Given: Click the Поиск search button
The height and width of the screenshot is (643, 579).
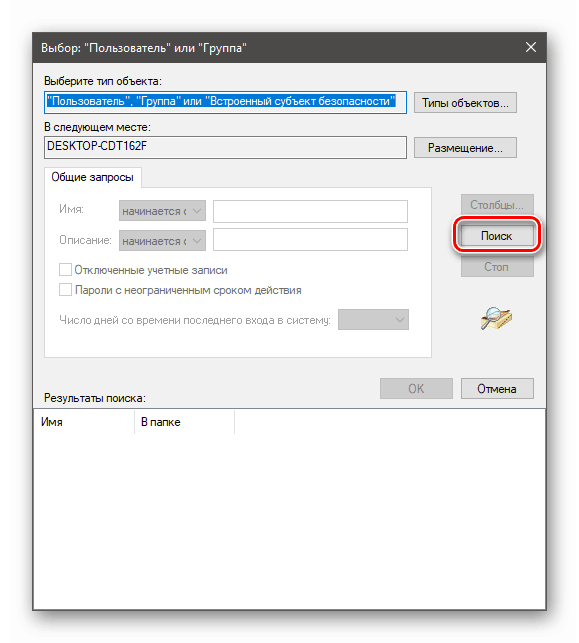Looking at the screenshot, I should pos(497,236).
